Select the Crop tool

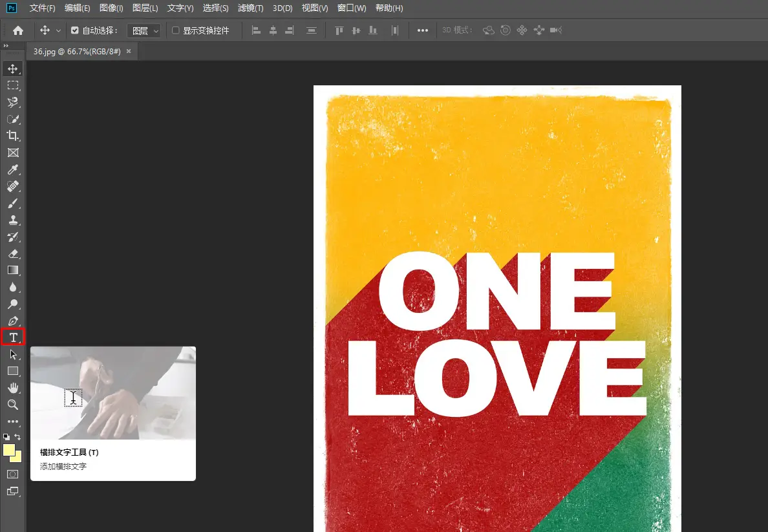click(13, 136)
